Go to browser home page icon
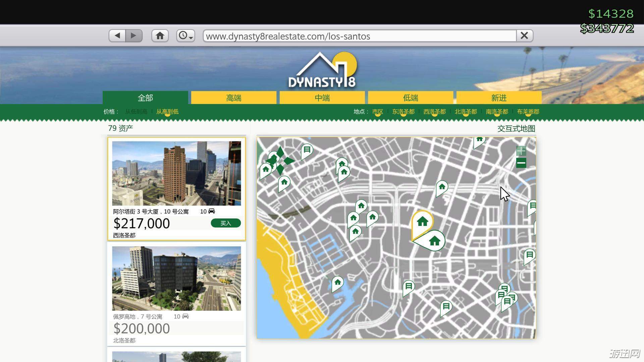 pos(160,36)
